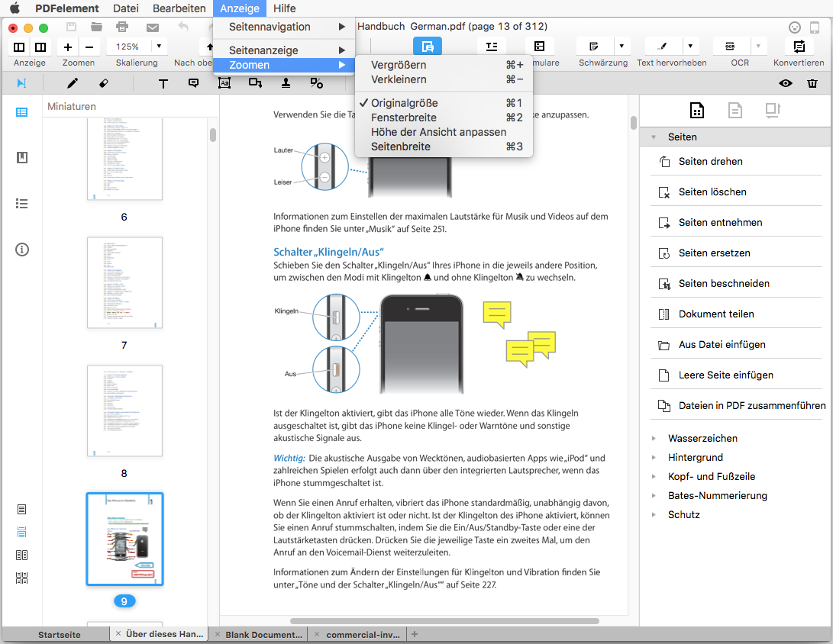Select two-page facing view icon

(22, 555)
